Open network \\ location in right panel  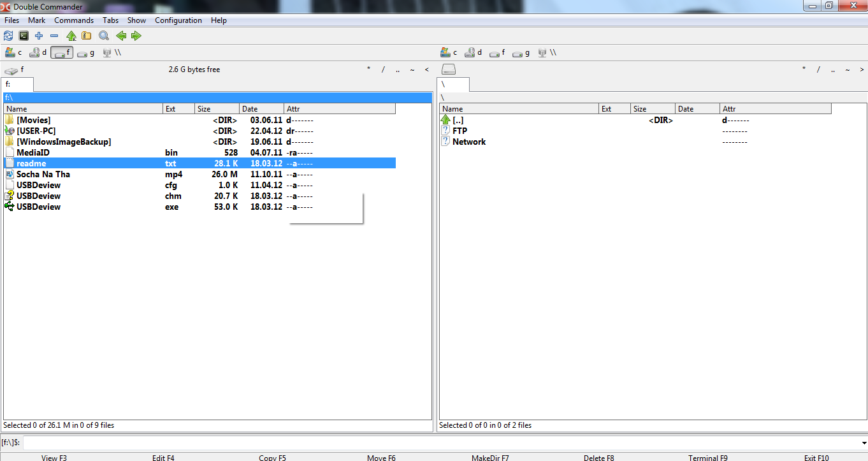pyautogui.click(x=547, y=53)
